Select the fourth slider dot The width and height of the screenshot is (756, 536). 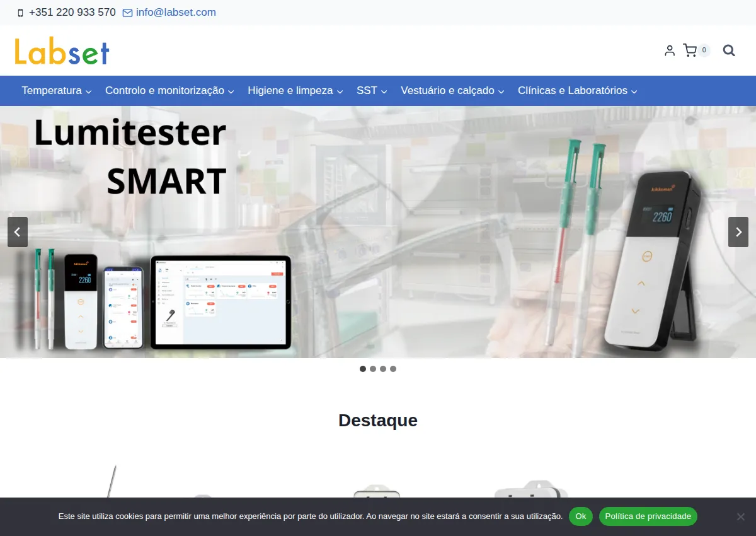tap(393, 369)
